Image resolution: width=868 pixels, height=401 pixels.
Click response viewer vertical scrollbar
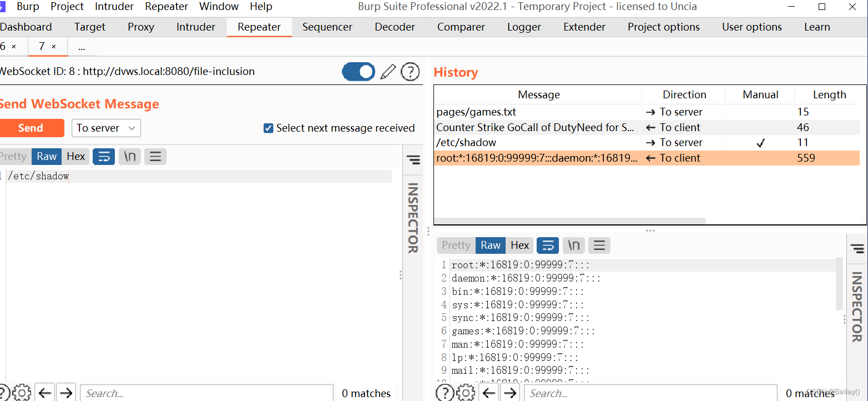point(840,284)
